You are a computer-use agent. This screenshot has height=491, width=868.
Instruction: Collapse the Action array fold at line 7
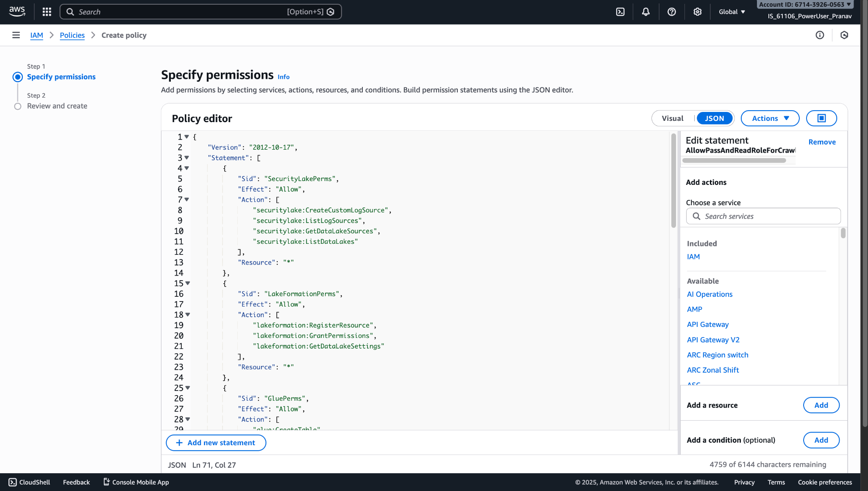(186, 200)
